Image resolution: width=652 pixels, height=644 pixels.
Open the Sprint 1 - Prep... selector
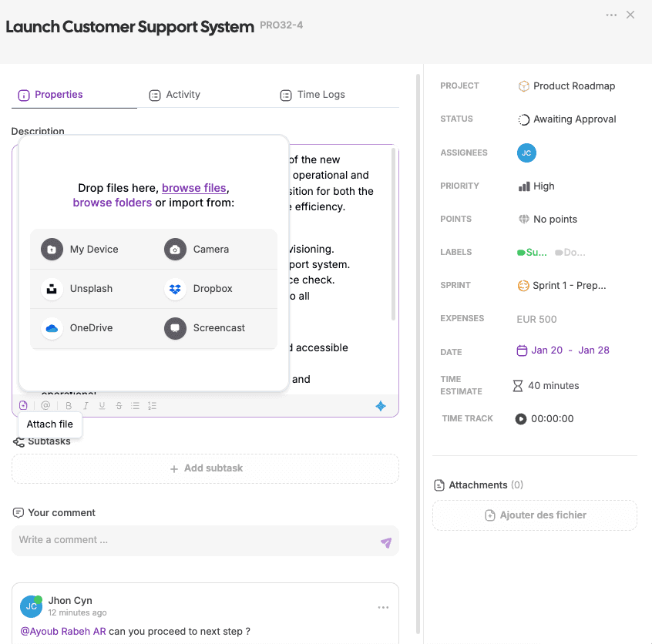pos(562,286)
